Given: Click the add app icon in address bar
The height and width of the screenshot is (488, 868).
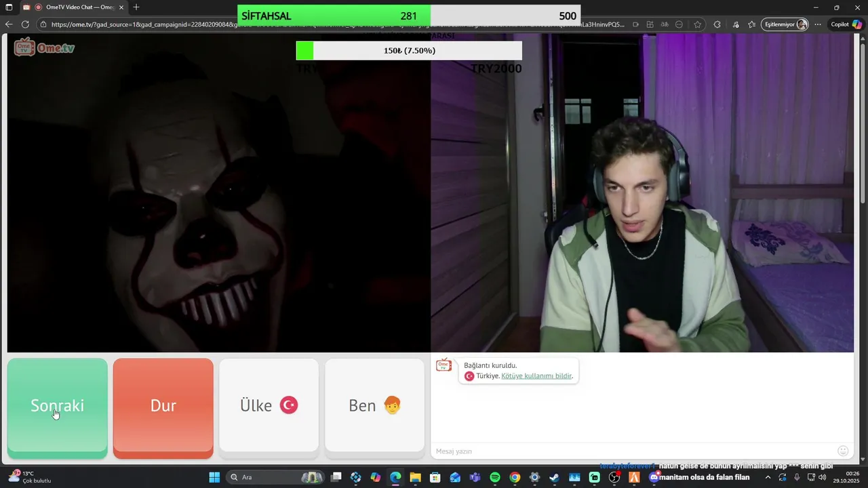Looking at the screenshot, I should pos(650,24).
